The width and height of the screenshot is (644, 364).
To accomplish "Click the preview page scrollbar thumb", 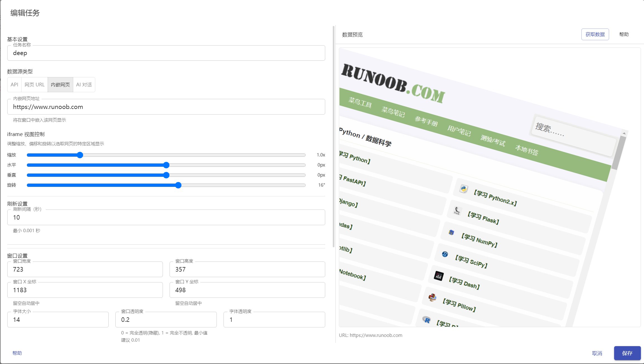I will (619, 153).
